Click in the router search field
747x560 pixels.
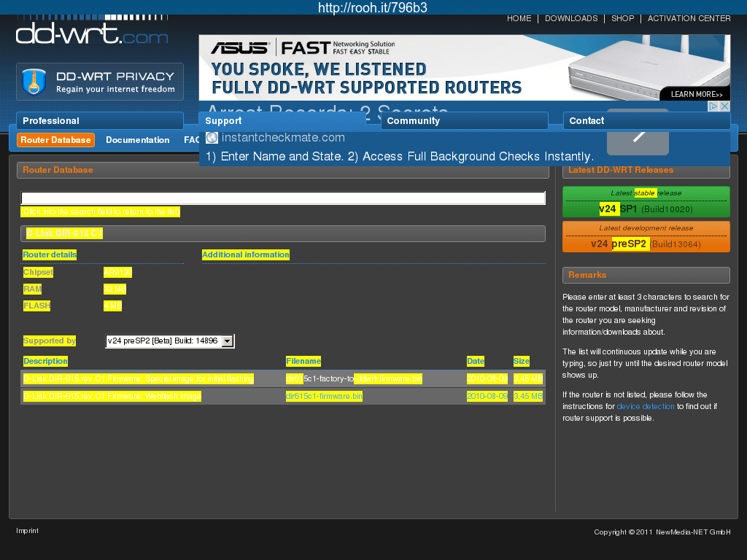click(283, 198)
